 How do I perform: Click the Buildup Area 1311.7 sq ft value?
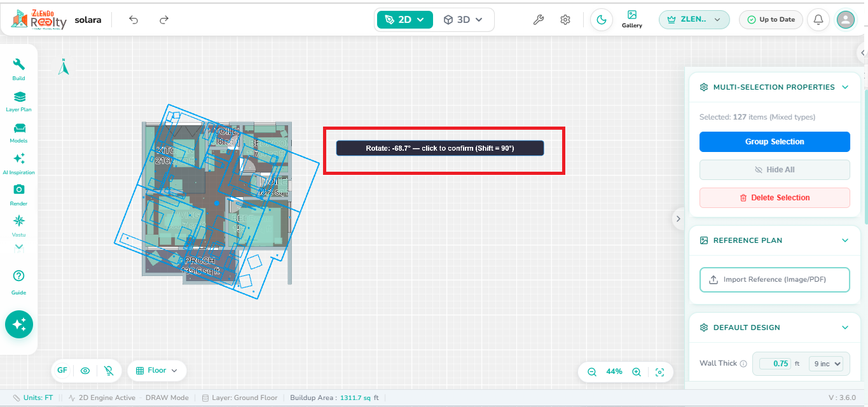[x=359, y=398]
